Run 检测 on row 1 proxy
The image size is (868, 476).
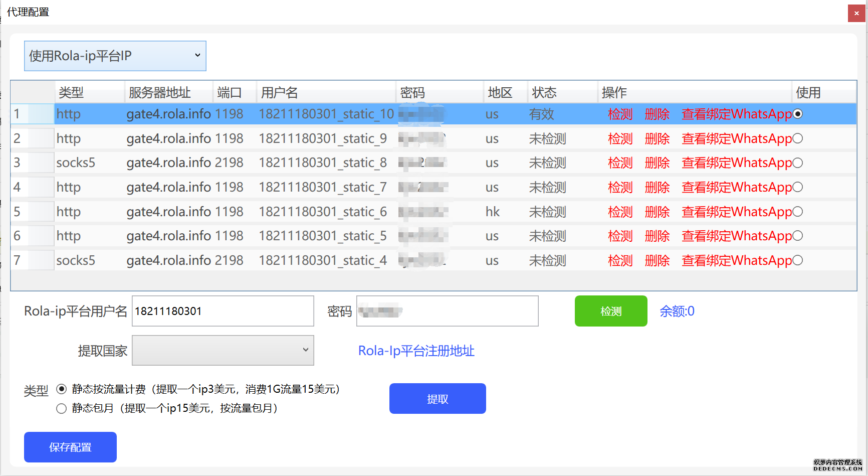click(620, 114)
